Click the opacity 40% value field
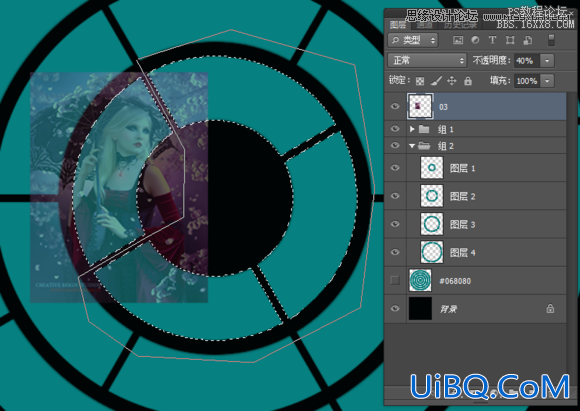The height and width of the screenshot is (411, 580). coord(527,60)
